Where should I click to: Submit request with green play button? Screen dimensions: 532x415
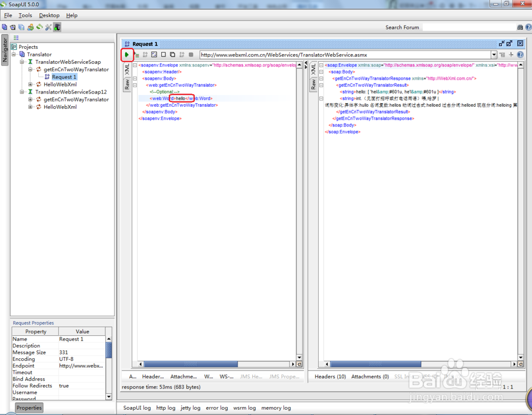pos(127,55)
